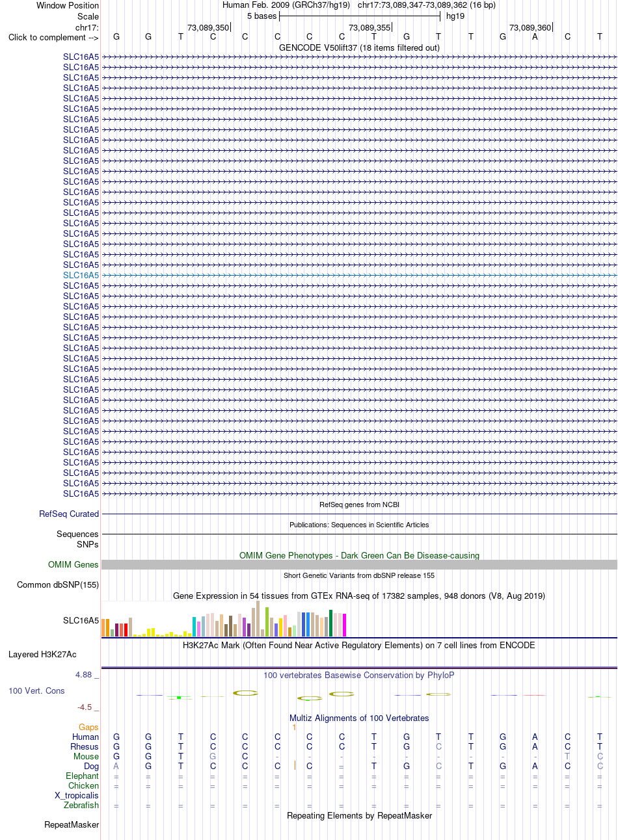Open the 100 vertebrates PhyloP conservation title
618x840 pixels.
pyautogui.click(x=359, y=676)
